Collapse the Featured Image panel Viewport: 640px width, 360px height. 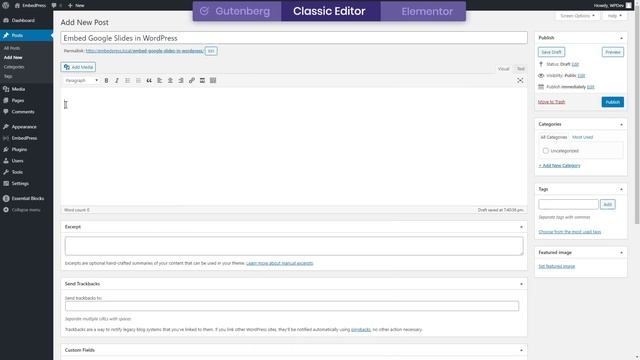click(x=621, y=253)
